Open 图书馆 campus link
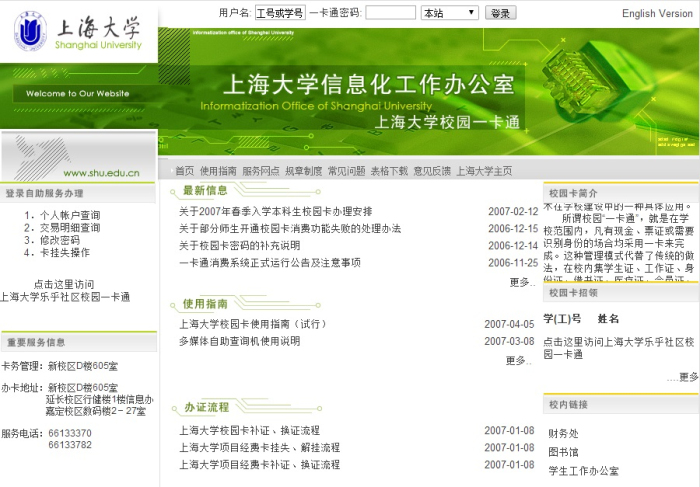 coord(563,452)
